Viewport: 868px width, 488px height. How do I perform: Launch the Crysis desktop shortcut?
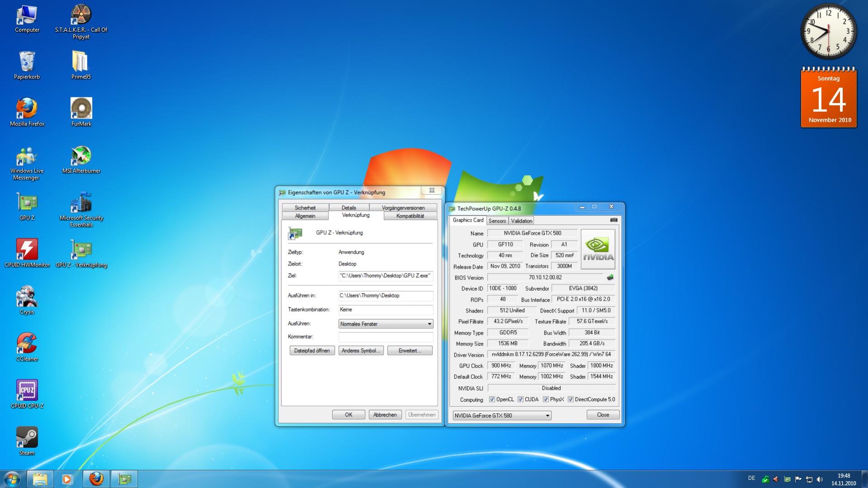pyautogui.click(x=27, y=301)
